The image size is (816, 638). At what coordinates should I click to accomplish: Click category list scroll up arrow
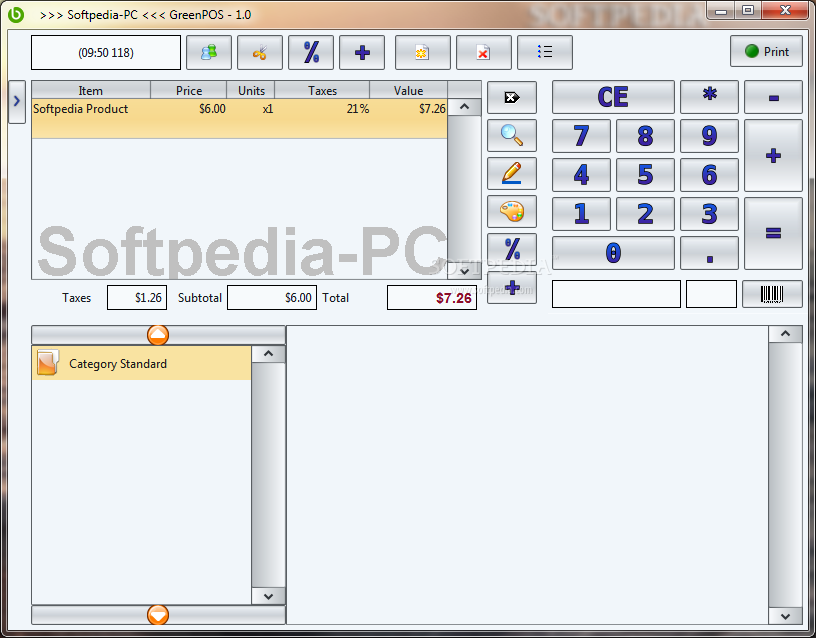click(269, 354)
